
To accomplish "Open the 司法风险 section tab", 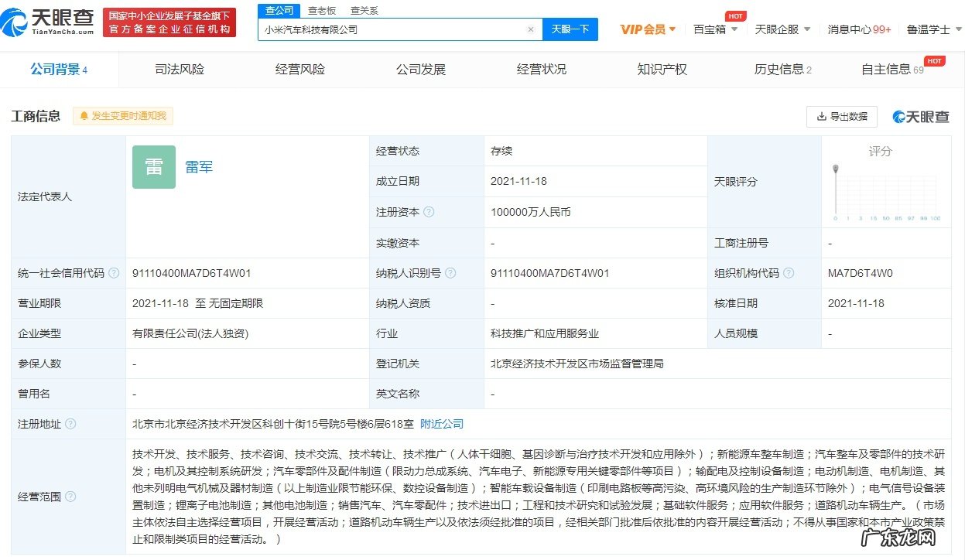I will (180, 69).
